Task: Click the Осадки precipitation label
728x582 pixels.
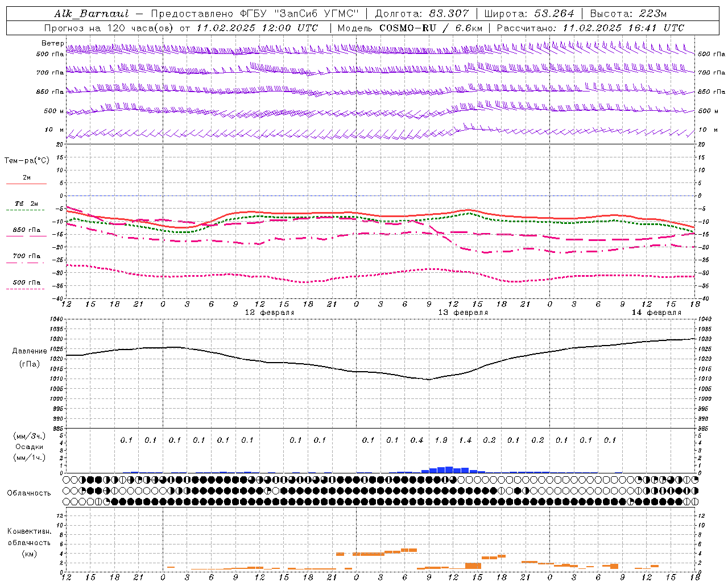Action: tap(30, 447)
